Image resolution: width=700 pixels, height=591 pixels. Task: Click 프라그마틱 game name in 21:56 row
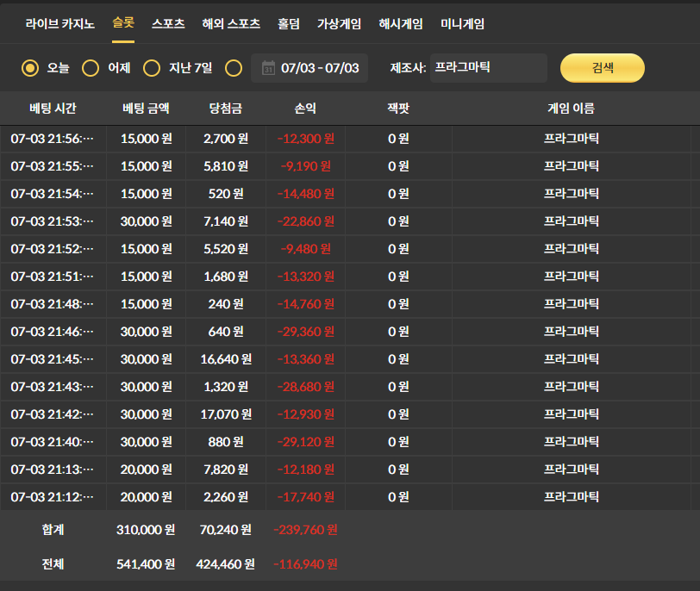(571, 139)
